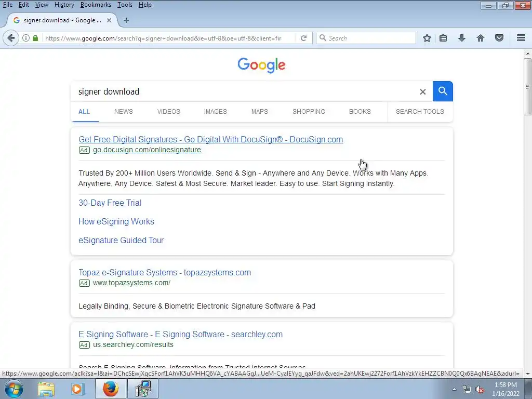Switch to NEWS results

[x=124, y=112]
